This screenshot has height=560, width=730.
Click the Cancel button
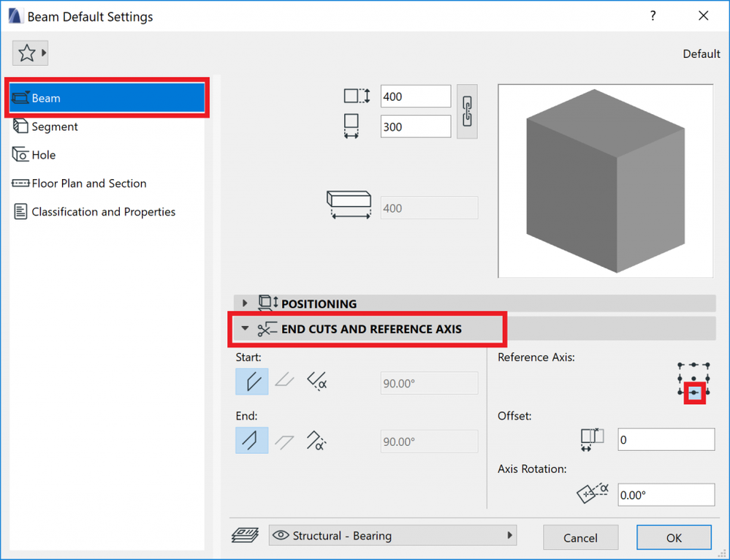coord(580,537)
